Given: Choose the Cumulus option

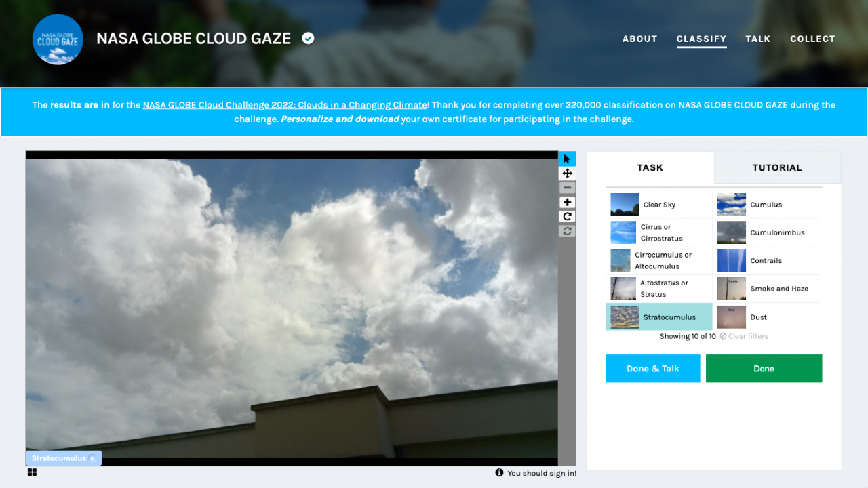Looking at the screenshot, I should (766, 205).
